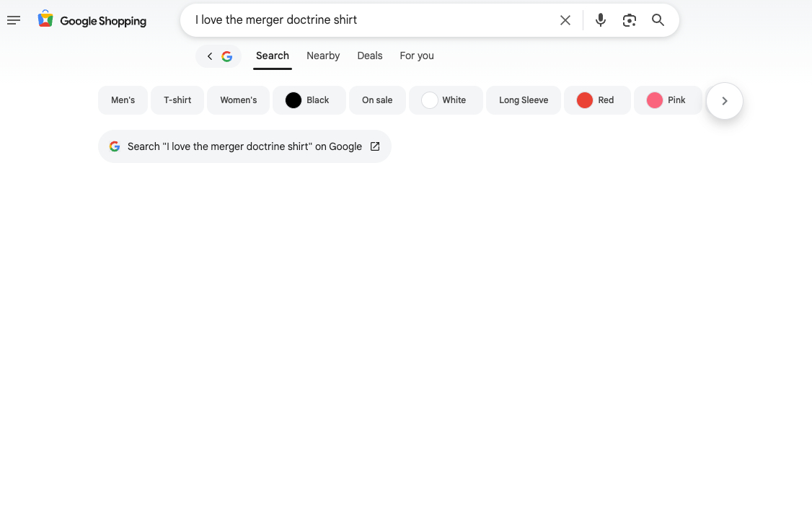Start voice search with microphone icon
The height and width of the screenshot is (507, 812).
pos(601,20)
